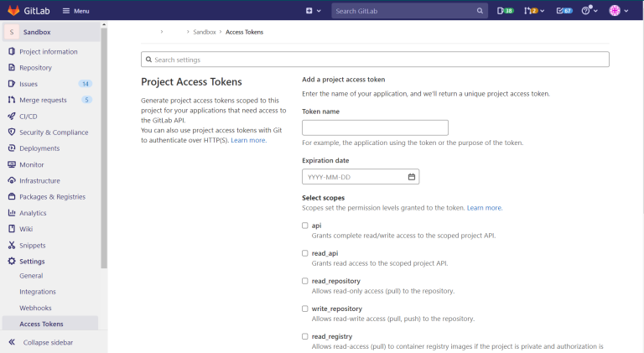
Task: Open the top Menu hamburger
Action: tap(76, 11)
